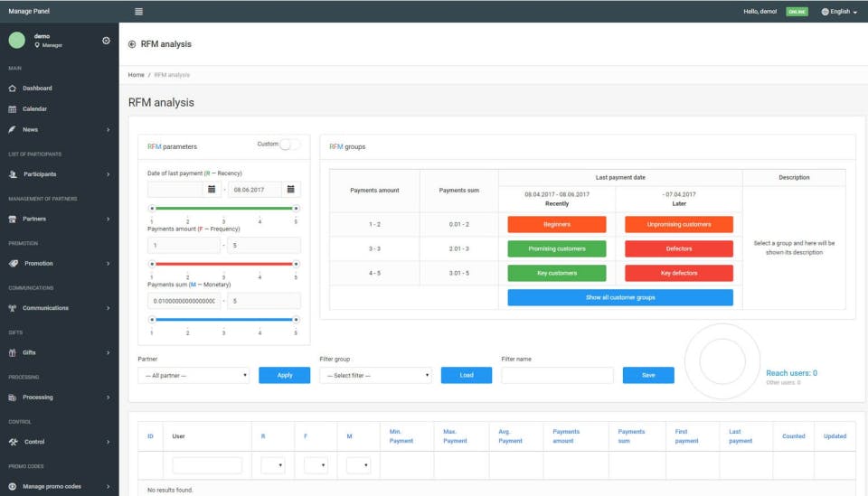Click the Partners store icon
The height and width of the screenshot is (496, 868).
(12, 219)
